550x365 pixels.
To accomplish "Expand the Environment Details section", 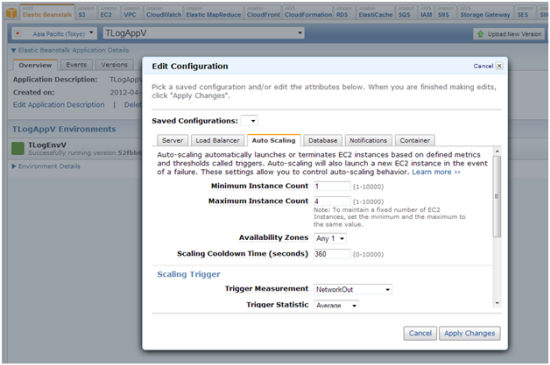I will [x=14, y=166].
